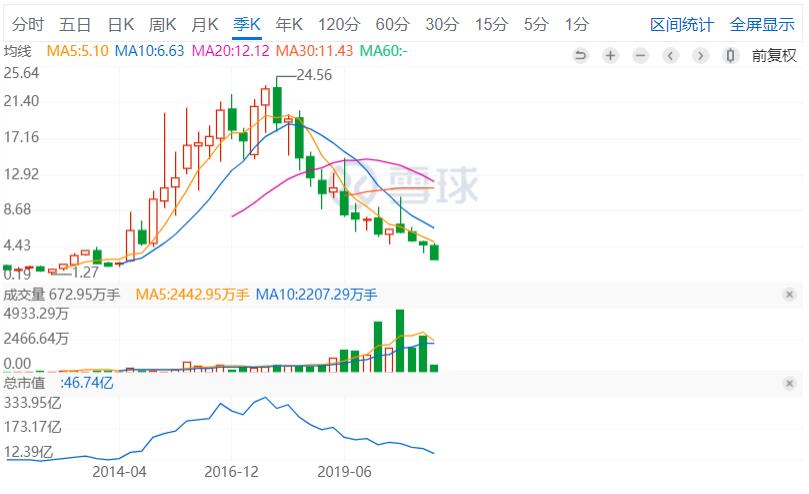Click the MA60:- indicator label
The height and width of the screenshot is (494, 809).
coord(383,51)
